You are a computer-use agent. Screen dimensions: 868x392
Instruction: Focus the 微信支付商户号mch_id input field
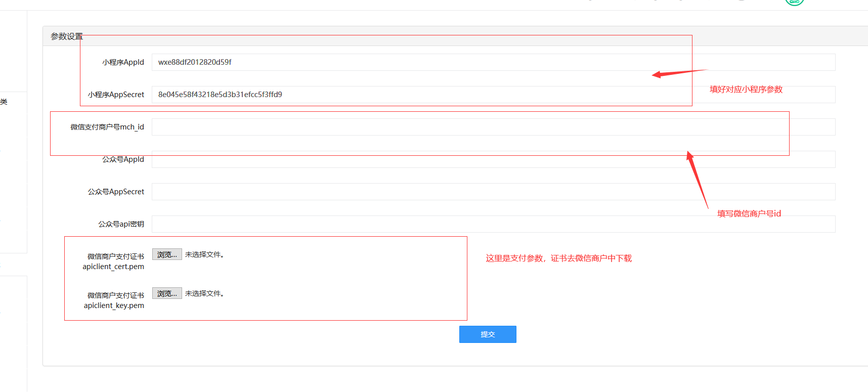[493, 127]
